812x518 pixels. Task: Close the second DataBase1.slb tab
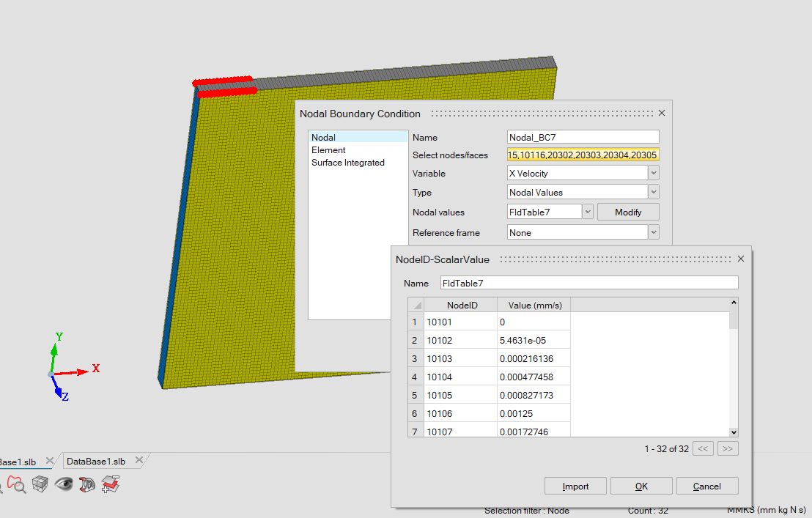139,460
